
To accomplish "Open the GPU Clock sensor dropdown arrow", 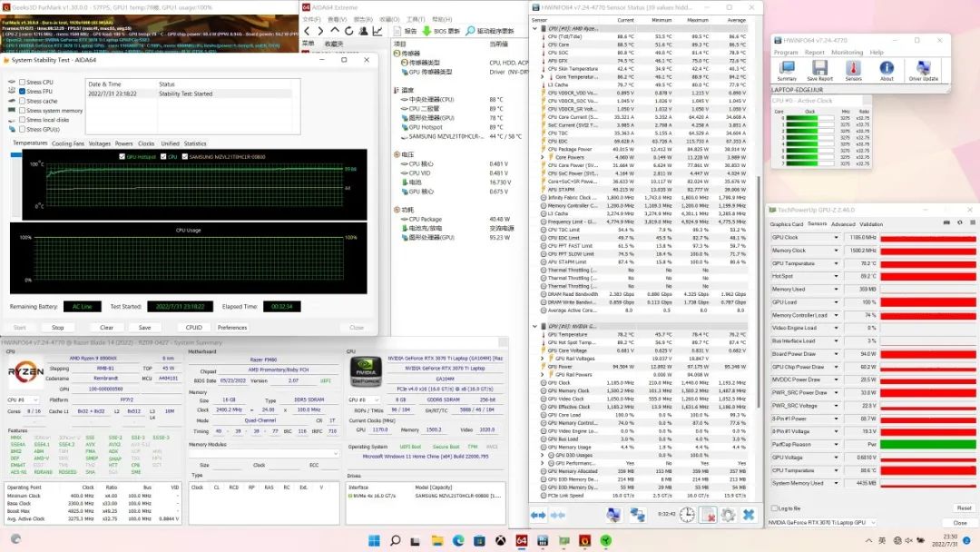I will point(834,238).
